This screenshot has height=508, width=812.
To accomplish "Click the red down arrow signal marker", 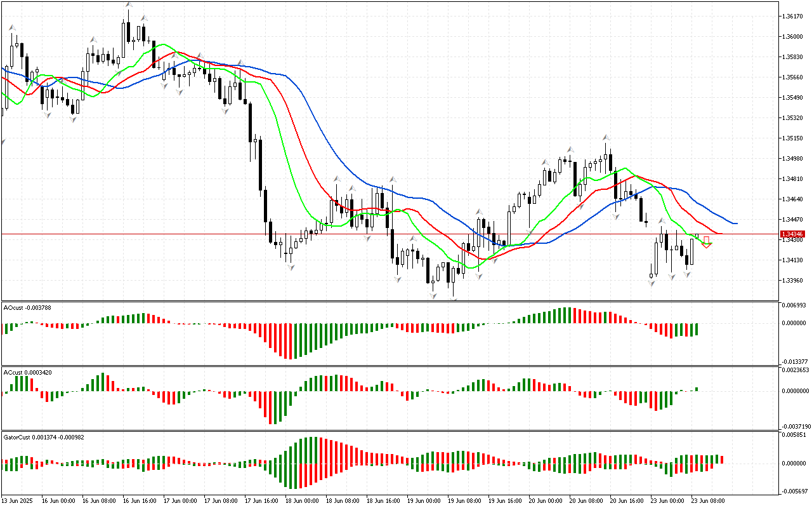I will [707, 242].
